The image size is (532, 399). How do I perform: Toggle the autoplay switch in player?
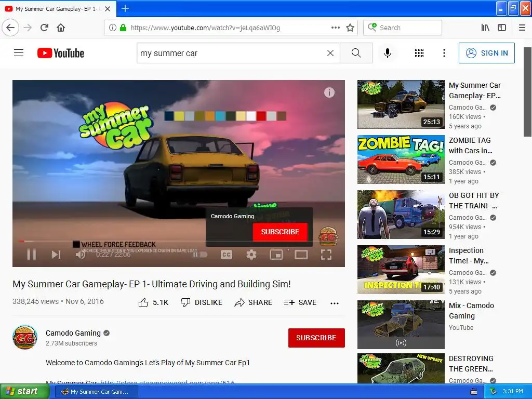[200, 255]
